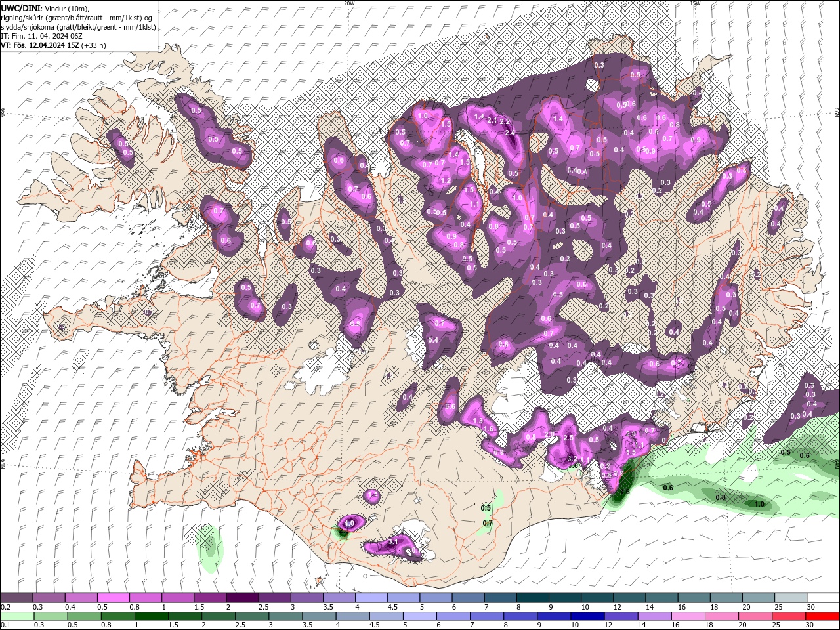Choose the bright red 30 rain legend swatch
Image resolution: width=840 pixels, height=630 pixels.
point(823,616)
